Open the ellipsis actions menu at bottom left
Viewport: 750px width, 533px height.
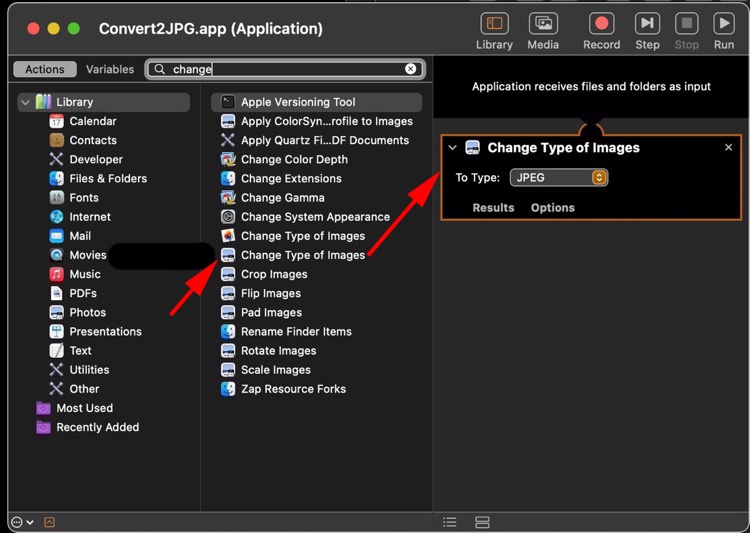point(22,522)
